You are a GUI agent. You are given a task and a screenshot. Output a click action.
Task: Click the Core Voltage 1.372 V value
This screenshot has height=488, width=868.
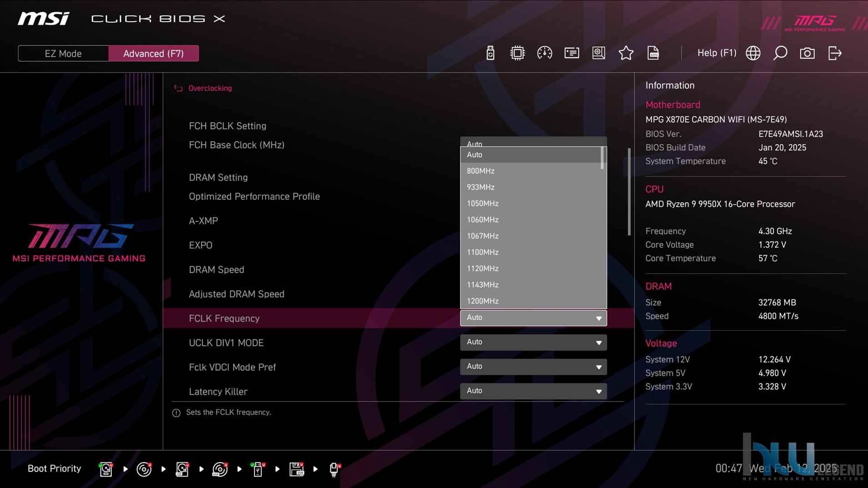tap(772, 245)
